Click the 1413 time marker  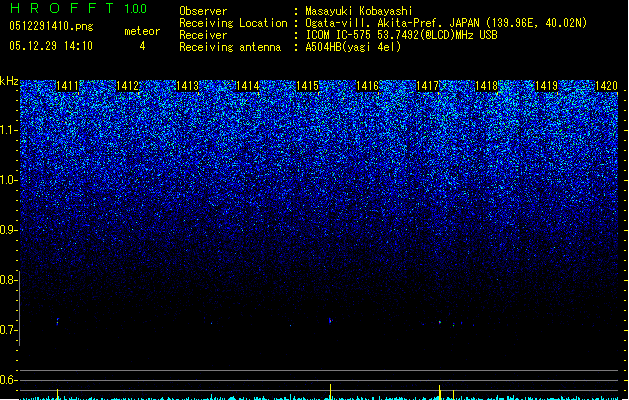tap(187, 86)
